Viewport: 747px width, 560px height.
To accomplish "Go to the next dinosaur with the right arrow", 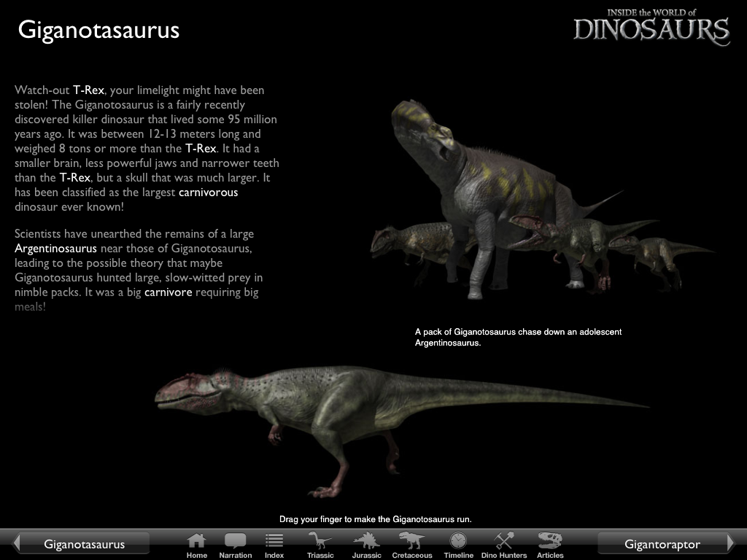I will [731, 542].
